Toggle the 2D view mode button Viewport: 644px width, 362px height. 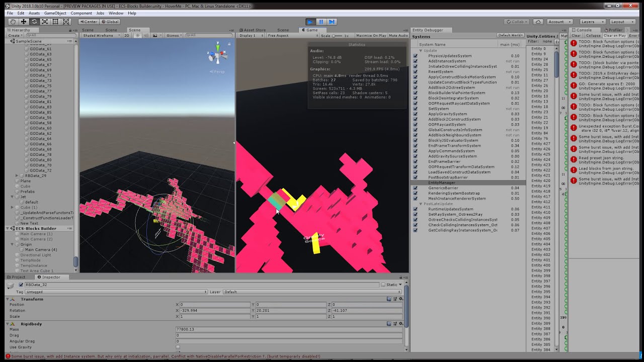[127, 36]
